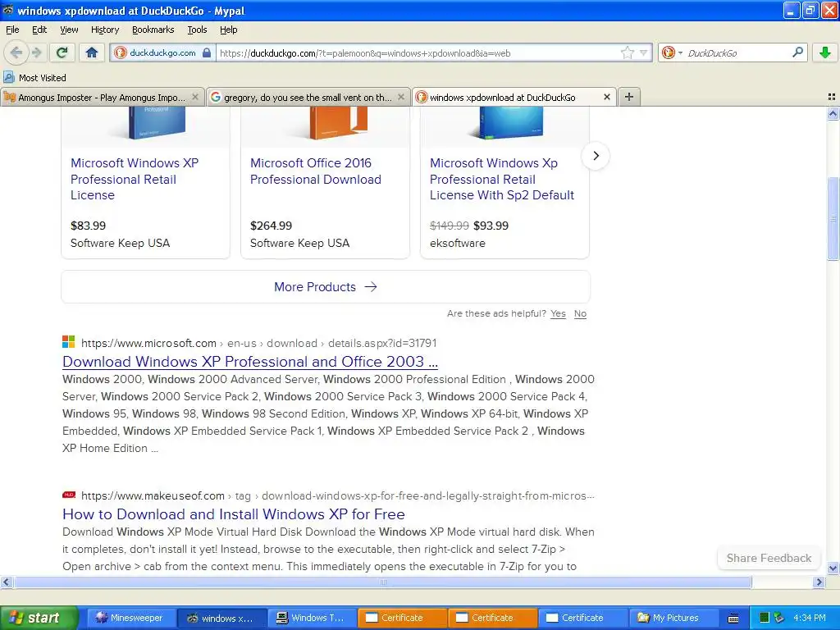Click the Share Feedback button
840x630 pixels.
click(769, 558)
